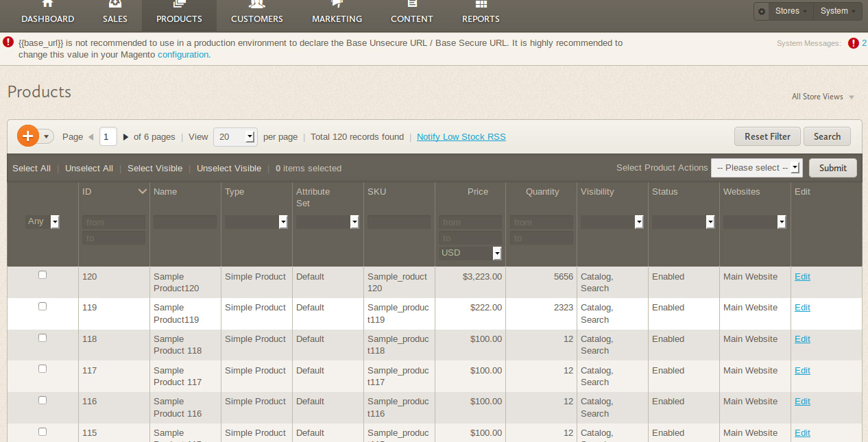
Task: Edit product 117
Action: coord(802,371)
